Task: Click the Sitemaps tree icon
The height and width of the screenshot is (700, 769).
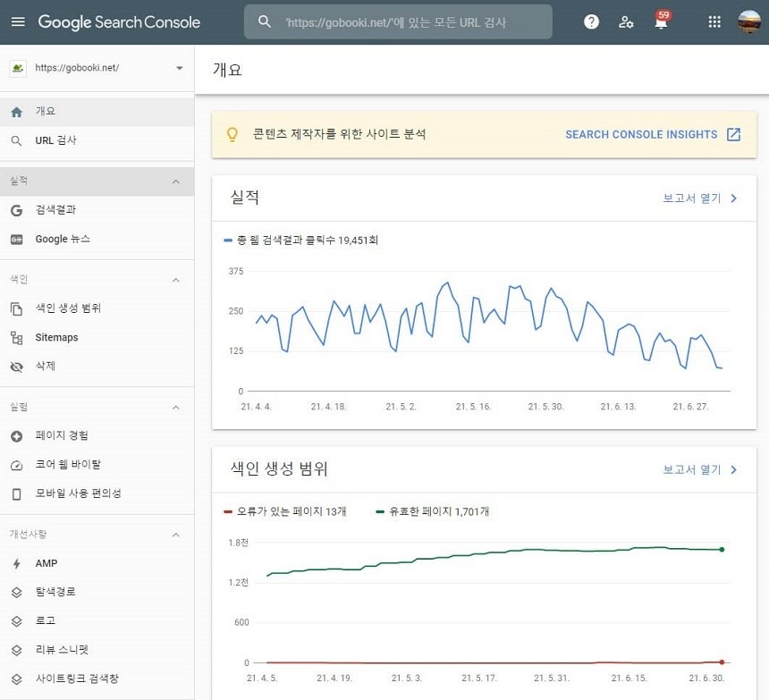Action: click(x=17, y=338)
